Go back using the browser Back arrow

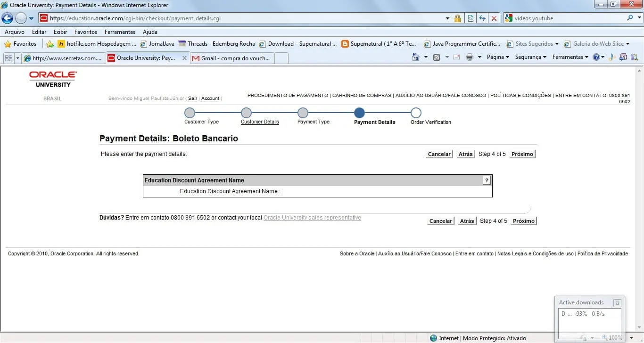8,18
